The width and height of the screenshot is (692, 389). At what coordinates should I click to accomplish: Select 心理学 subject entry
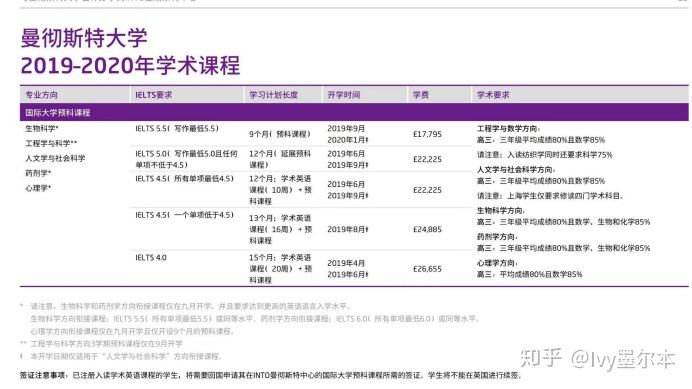tap(38, 188)
